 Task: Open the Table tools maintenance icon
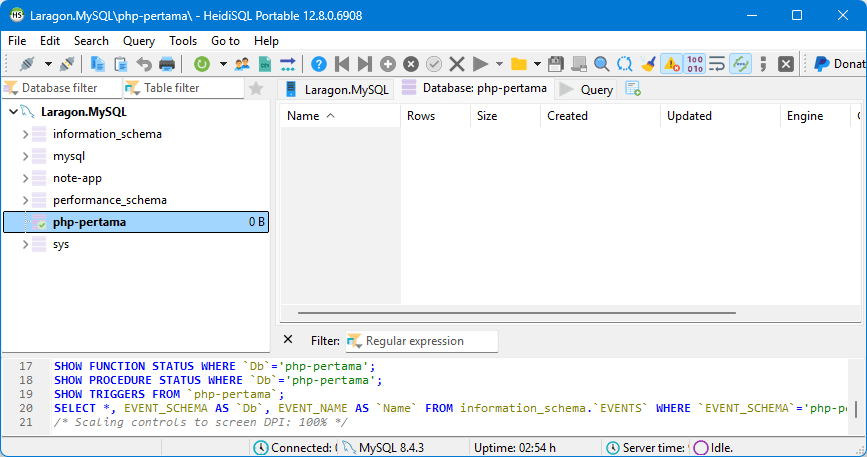(x=288, y=64)
